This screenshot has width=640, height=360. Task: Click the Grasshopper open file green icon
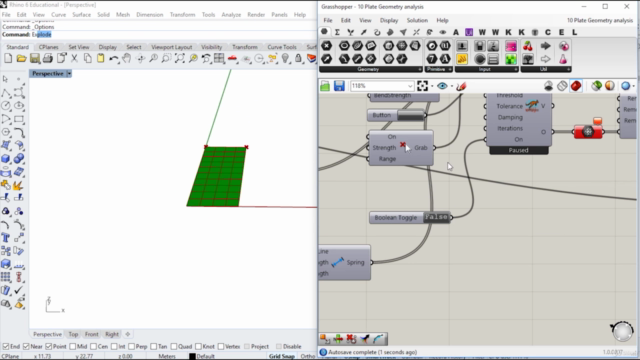[x=325, y=86]
